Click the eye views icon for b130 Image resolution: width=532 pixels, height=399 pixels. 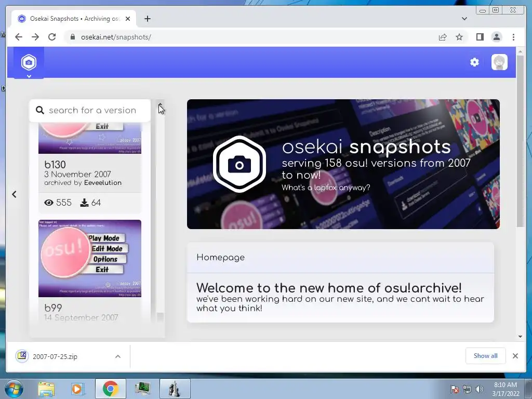(49, 203)
